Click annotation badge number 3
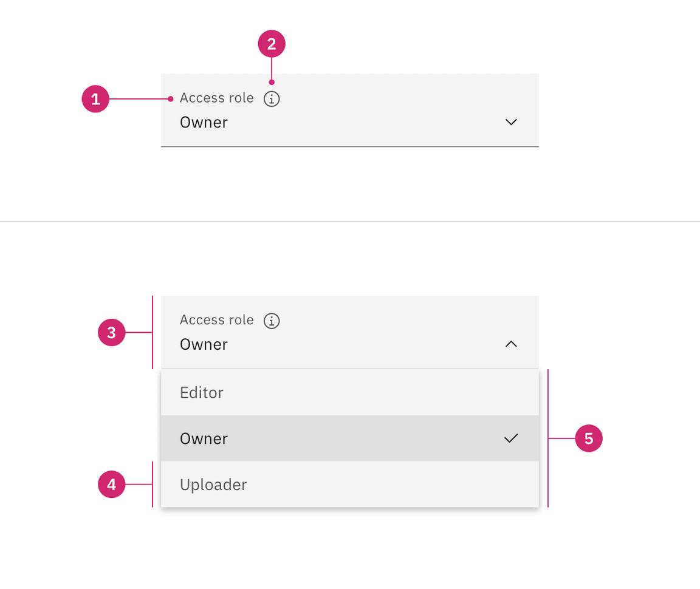 111,333
